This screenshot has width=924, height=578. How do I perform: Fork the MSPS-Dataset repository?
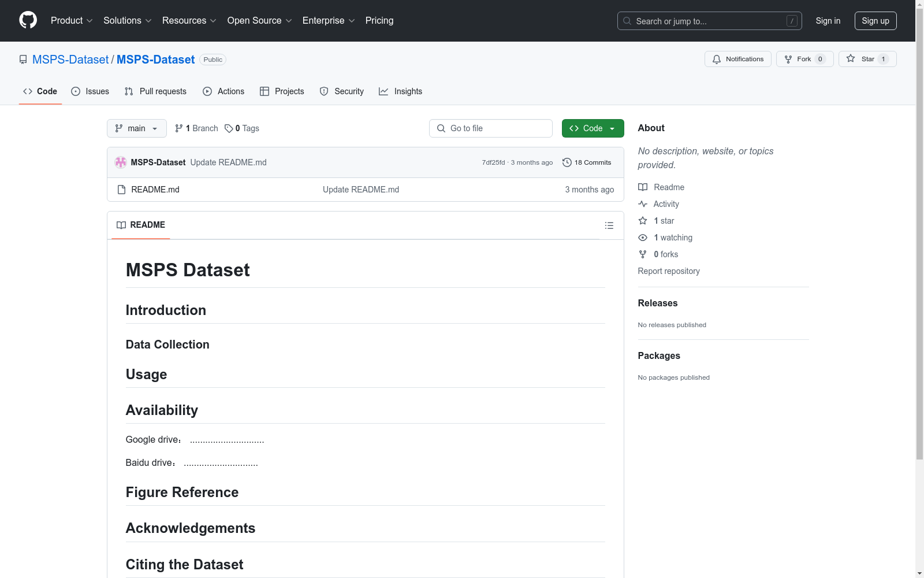click(x=804, y=59)
